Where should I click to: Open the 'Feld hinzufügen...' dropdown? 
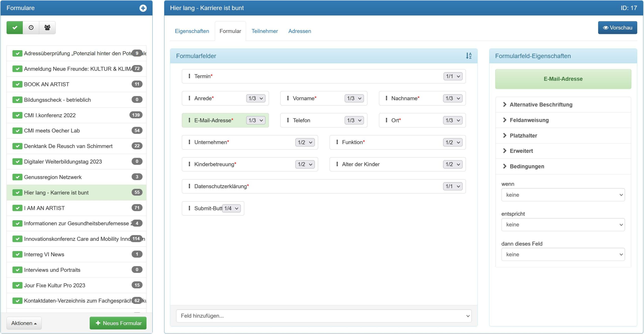[x=324, y=316]
